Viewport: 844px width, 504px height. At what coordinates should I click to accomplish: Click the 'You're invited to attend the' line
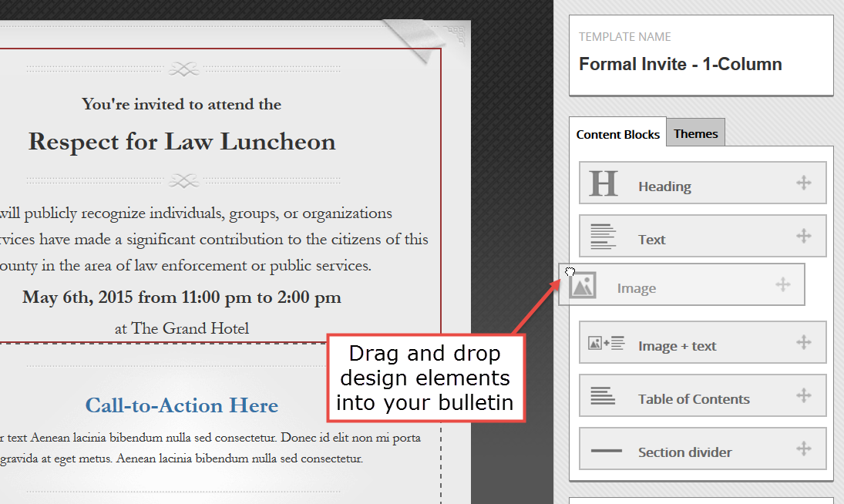pyautogui.click(x=182, y=104)
